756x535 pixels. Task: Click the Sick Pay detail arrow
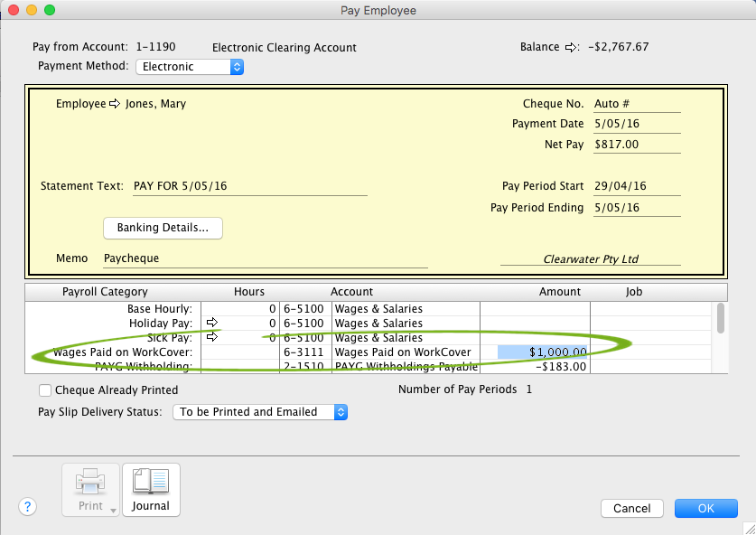pos(212,337)
